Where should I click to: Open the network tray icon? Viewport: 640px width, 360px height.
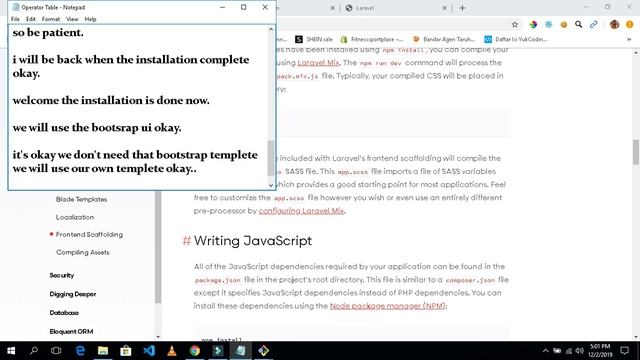[x=569, y=351]
